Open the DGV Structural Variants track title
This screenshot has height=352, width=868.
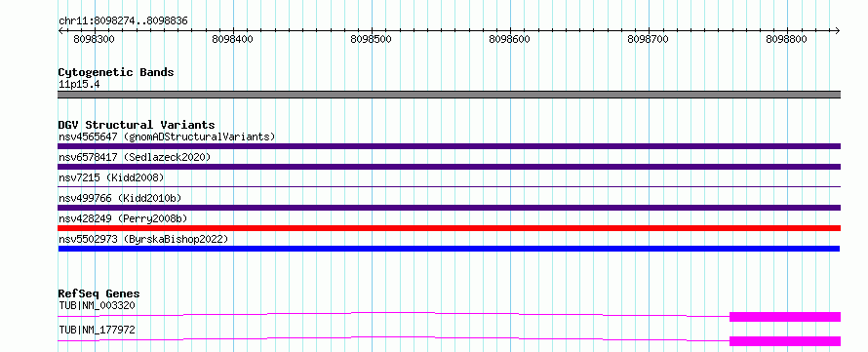click(x=137, y=125)
